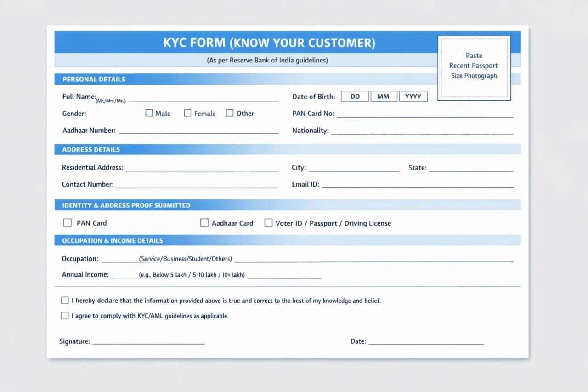Check the KYC/AML guidelines agreement checkbox
Screen dimensions: 588x392
65,316
